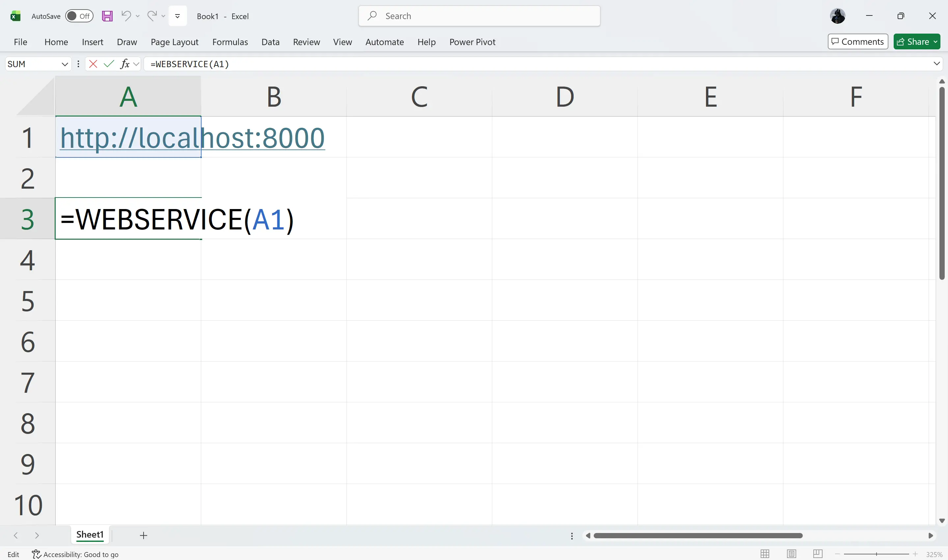
Task: Open the Customize Quick Access Toolbar dropdown
Action: [x=177, y=16]
